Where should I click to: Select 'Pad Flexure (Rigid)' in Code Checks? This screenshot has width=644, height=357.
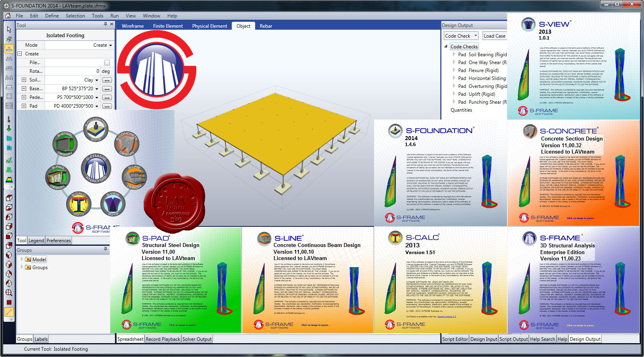point(478,70)
